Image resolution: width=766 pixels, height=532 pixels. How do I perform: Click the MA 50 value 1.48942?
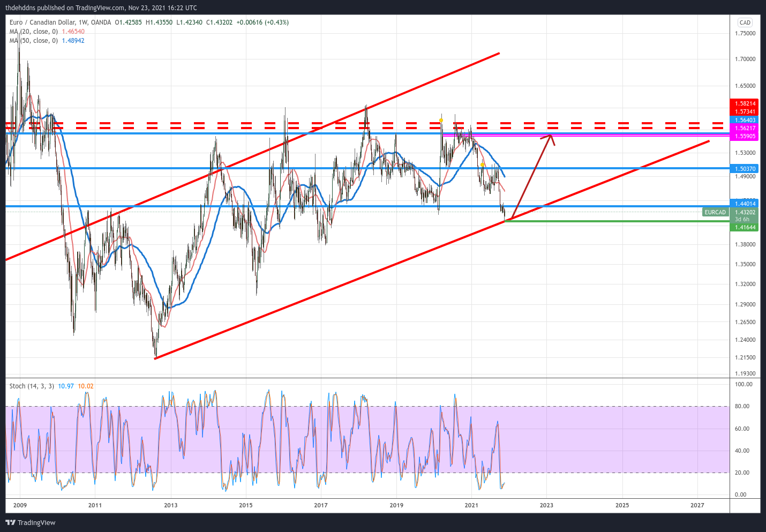coord(73,41)
